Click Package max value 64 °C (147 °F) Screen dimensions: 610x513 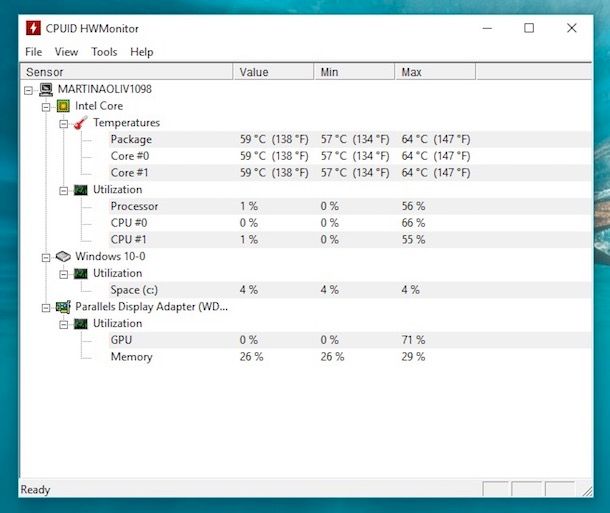coord(436,139)
